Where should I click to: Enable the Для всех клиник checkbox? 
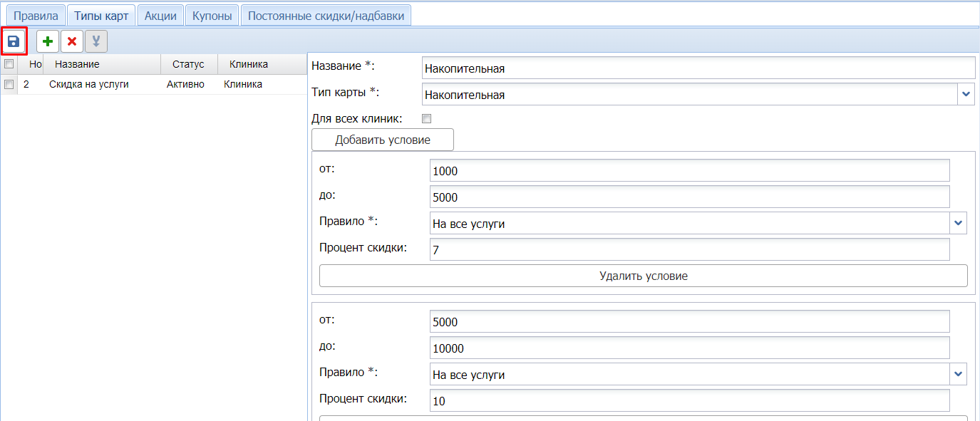click(427, 119)
